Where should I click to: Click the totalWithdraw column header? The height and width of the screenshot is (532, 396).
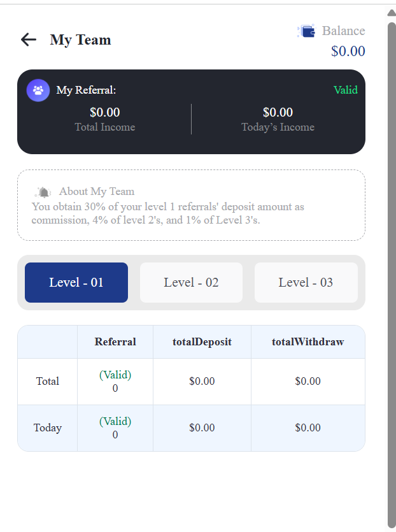point(308,342)
